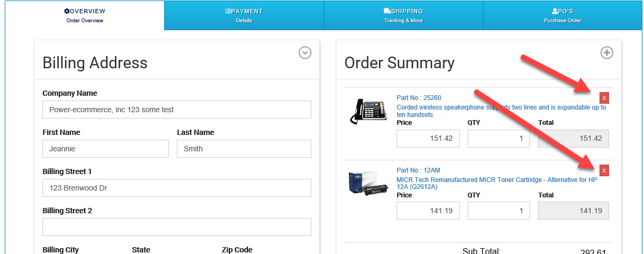Switch to the Payment Details tab
This screenshot has height=254, width=644.
(x=244, y=15)
